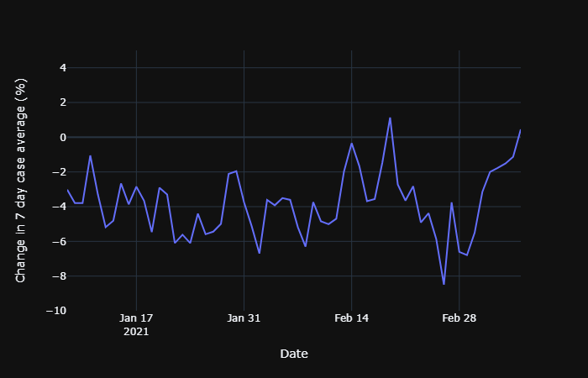Click the final data point at the line's right end
Screen dimensions: 588x378
click(521, 129)
